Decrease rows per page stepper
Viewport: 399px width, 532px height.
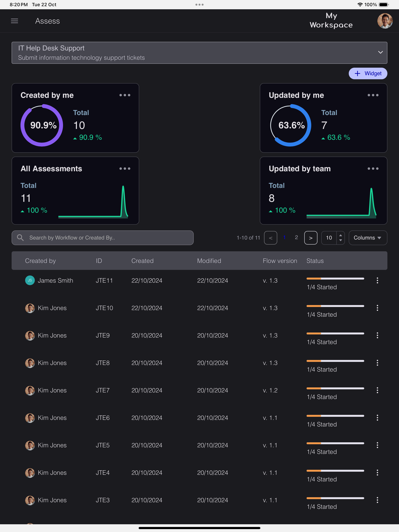tap(341, 240)
